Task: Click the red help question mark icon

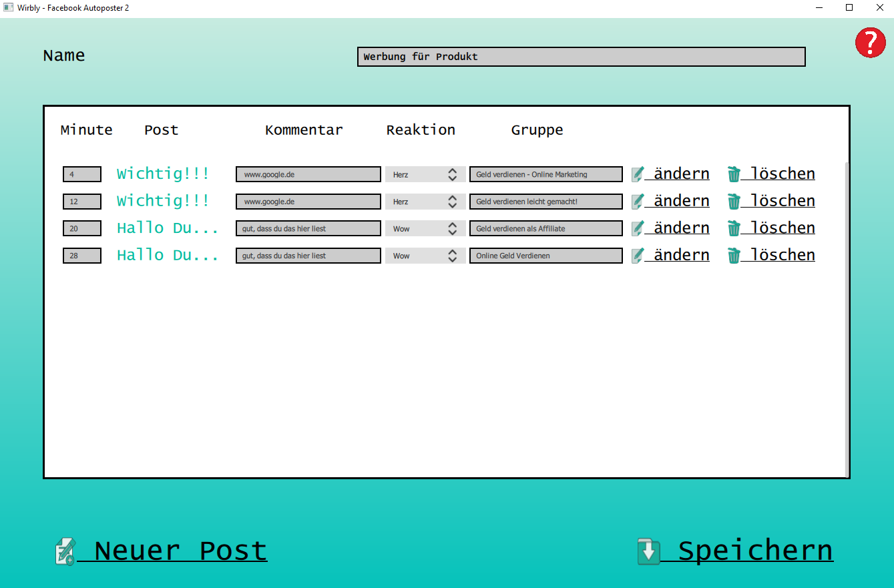Action: point(870,43)
